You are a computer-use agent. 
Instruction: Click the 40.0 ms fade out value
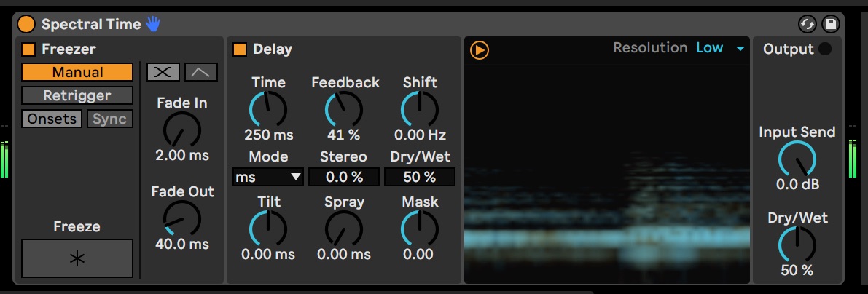[x=182, y=245]
